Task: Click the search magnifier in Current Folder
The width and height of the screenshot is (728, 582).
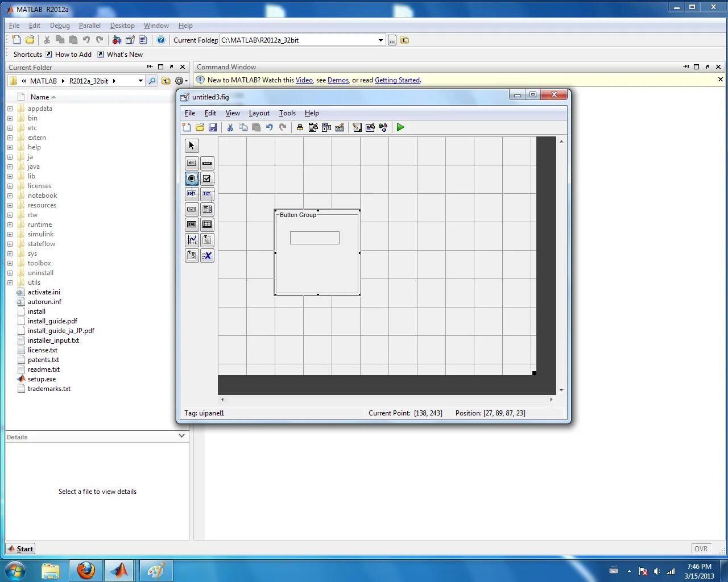Action: click(x=152, y=81)
